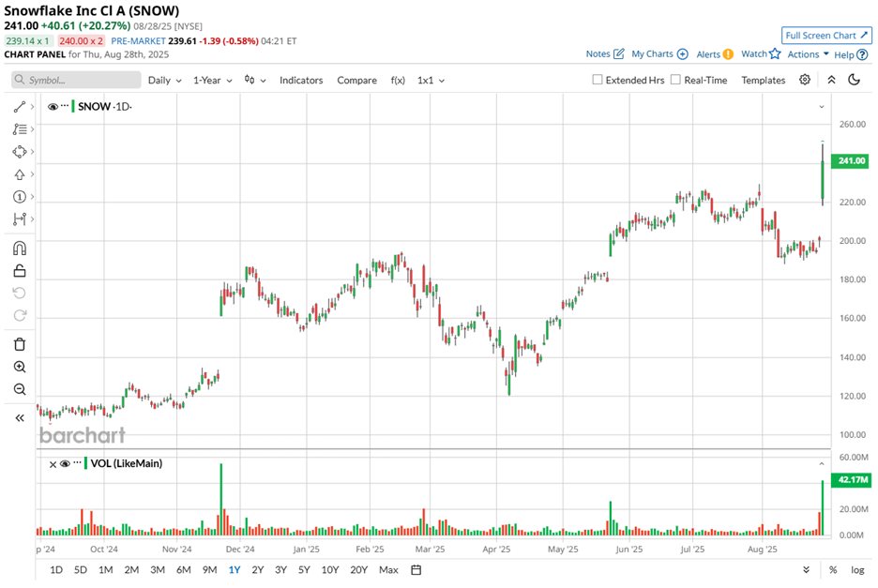Open the Daily interval dropdown
Viewport: 878px width, 588px height.
click(x=165, y=80)
